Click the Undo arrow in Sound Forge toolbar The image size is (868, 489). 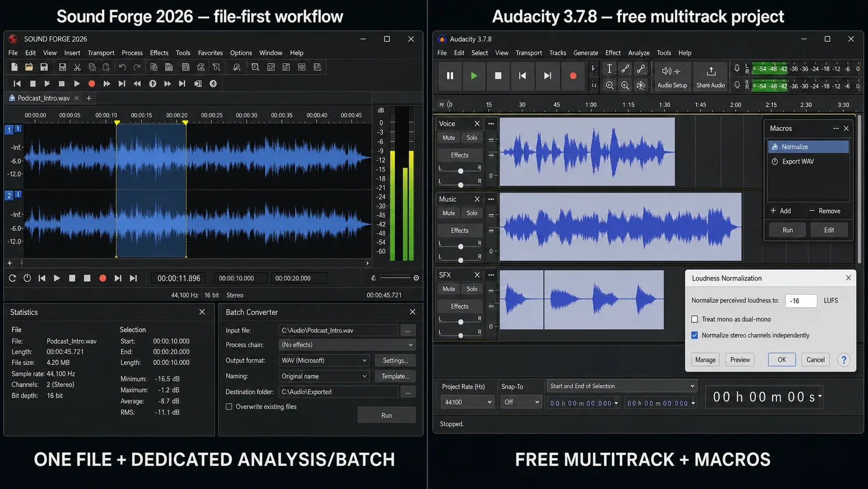[x=122, y=67]
